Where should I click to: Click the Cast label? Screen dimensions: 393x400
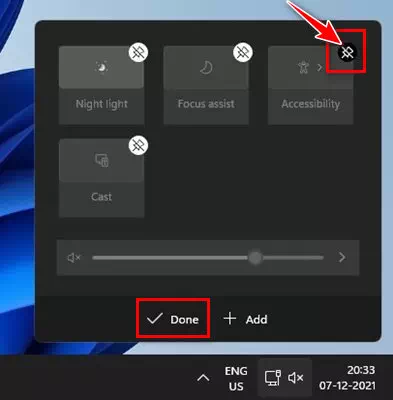click(101, 197)
